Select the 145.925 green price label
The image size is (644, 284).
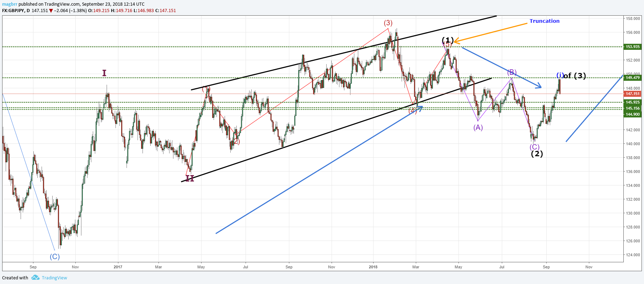click(633, 102)
